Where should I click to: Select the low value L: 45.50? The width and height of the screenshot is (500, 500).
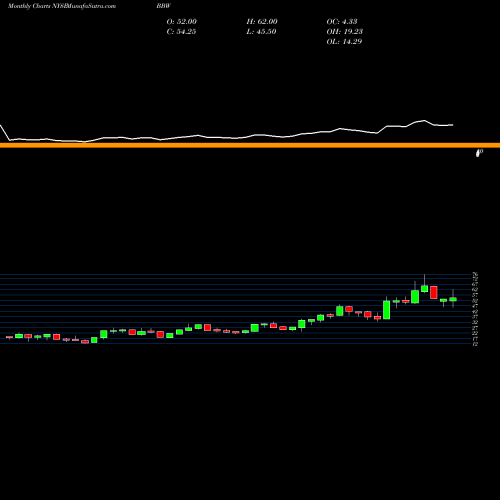point(261,31)
